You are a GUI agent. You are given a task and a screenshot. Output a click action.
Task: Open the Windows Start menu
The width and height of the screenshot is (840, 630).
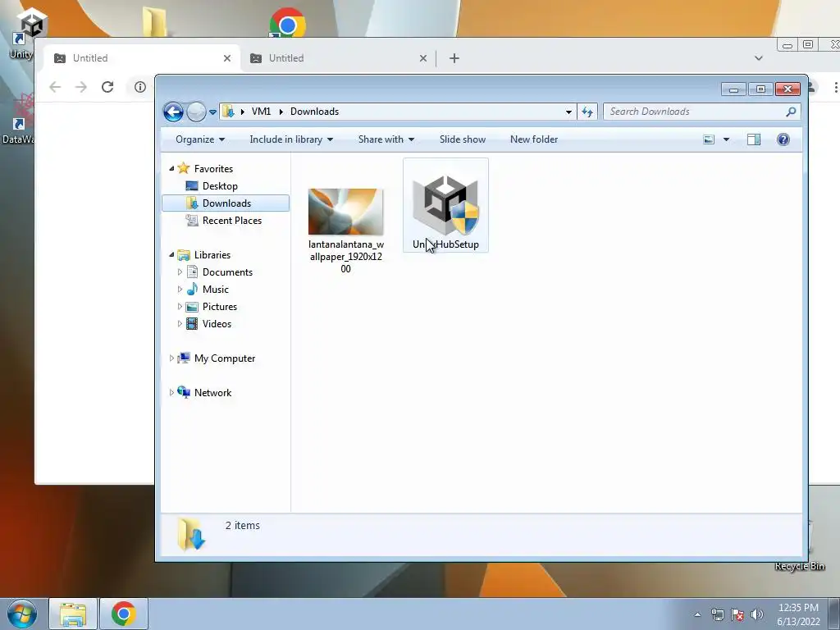click(x=22, y=614)
